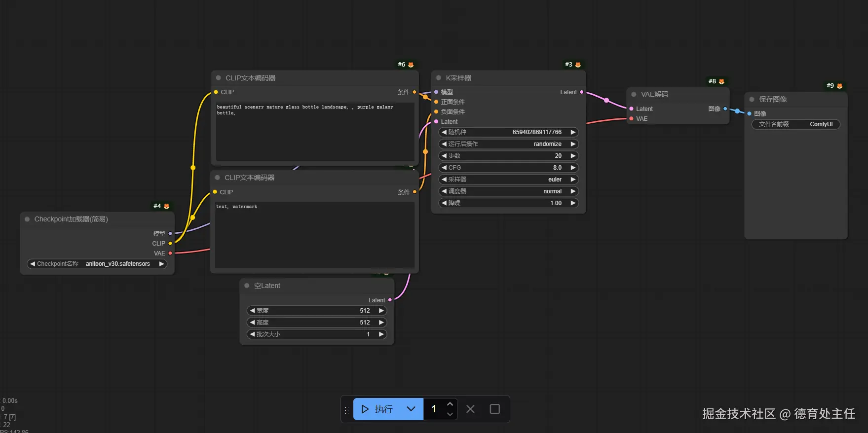Click the 负面条件 input port on K采样器
868x433 pixels.
tap(436, 111)
